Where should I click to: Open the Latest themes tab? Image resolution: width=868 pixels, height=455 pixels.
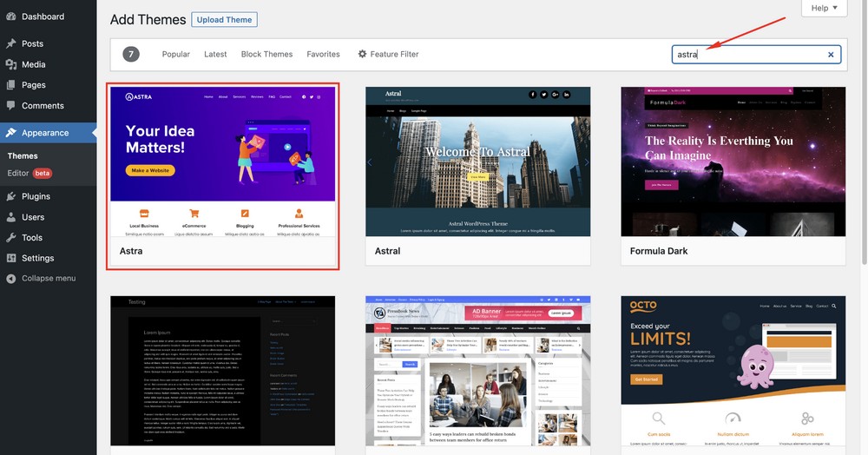point(215,54)
